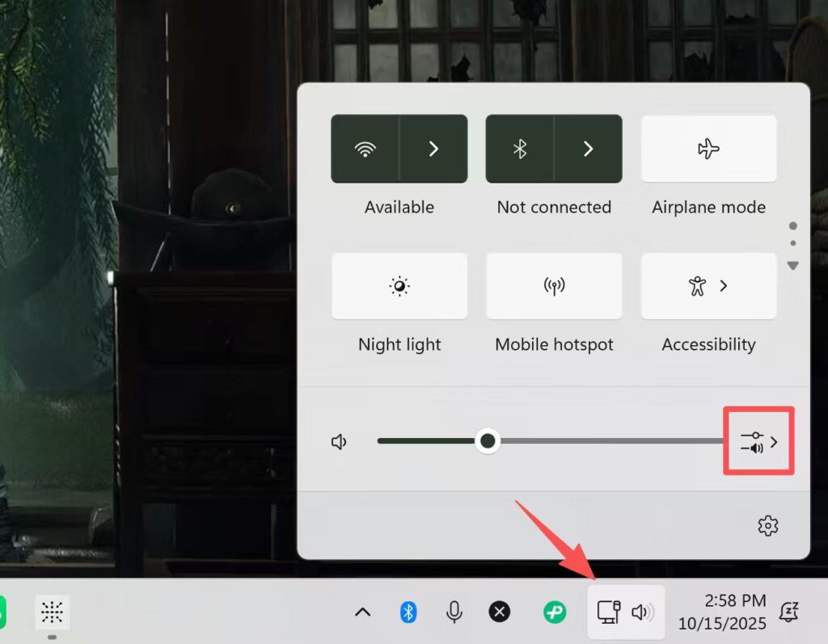Open notifications via the snoozed bell icon
Screen dimensions: 828x644
(x=788, y=612)
